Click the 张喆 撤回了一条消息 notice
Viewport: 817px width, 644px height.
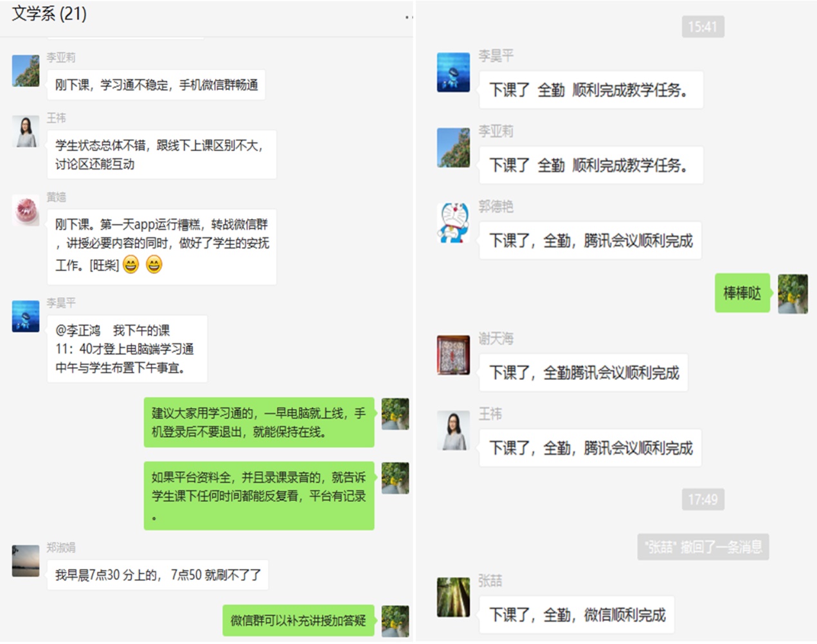tap(703, 547)
